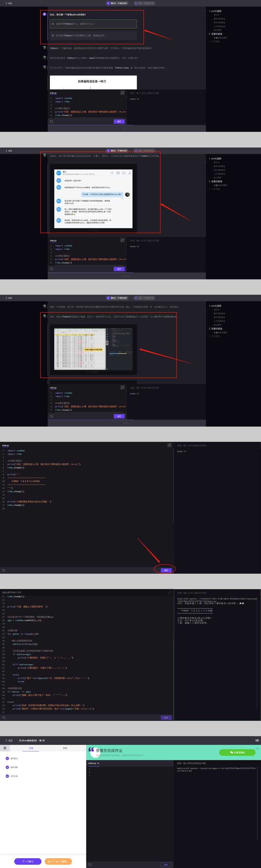The image size is (261, 868).
Task: Select answer option B to skip ahead
Action: [x=93, y=35]
